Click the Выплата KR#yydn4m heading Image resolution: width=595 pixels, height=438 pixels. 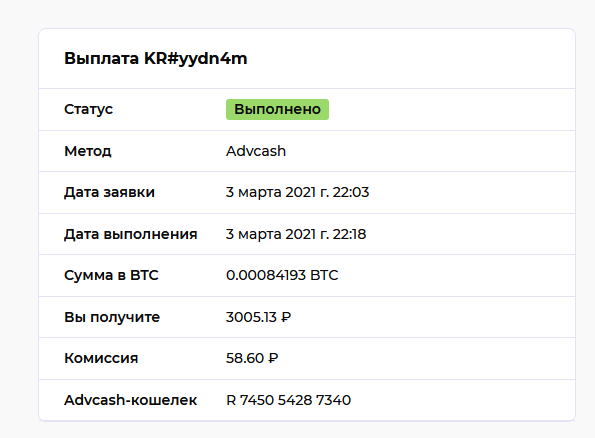pyautogui.click(x=156, y=59)
